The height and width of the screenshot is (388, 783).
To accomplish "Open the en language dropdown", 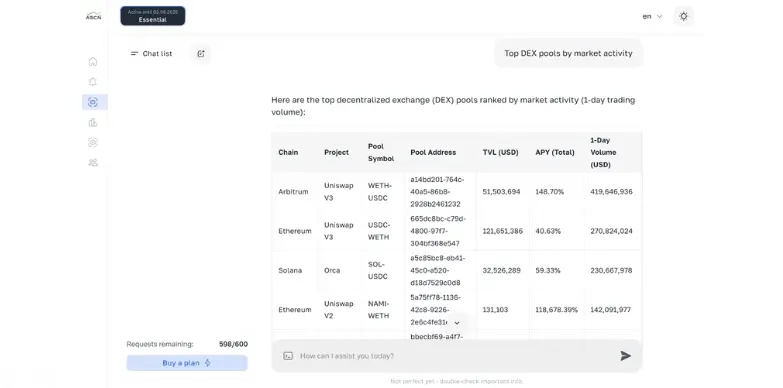I will click(x=652, y=16).
